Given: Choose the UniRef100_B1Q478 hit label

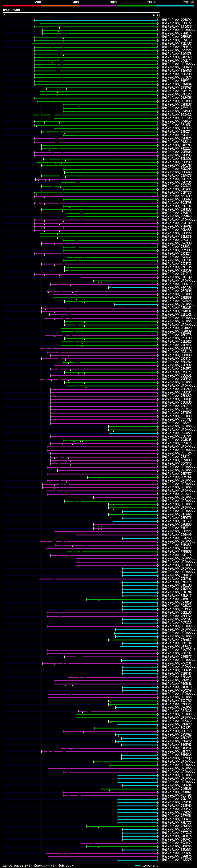Looking at the screenshot, I should click(177, 54).
